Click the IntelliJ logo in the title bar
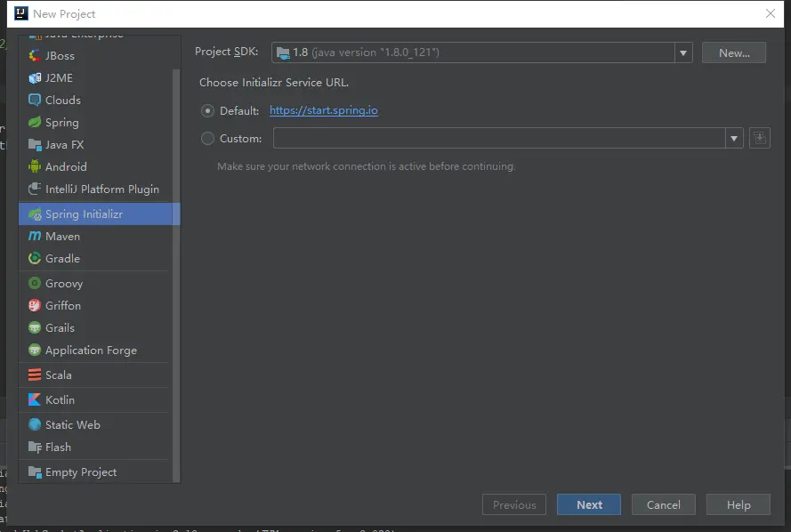 [20, 13]
